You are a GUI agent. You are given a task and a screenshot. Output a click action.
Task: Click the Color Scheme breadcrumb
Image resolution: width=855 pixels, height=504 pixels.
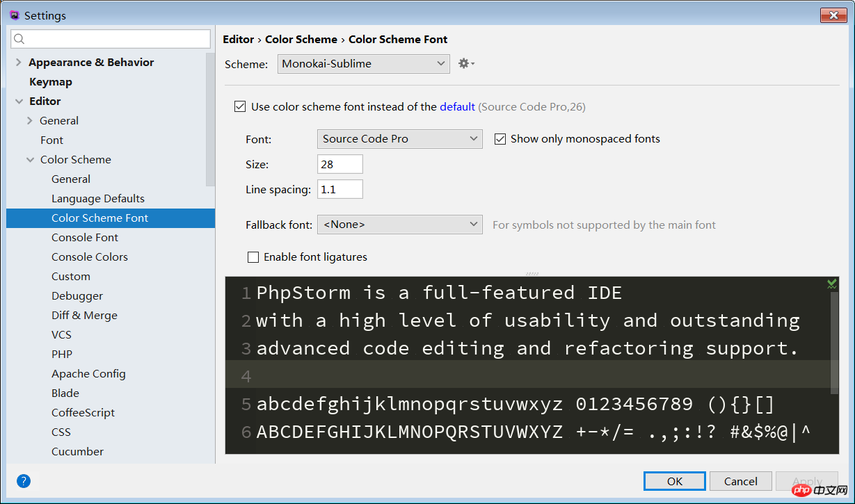point(301,40)
